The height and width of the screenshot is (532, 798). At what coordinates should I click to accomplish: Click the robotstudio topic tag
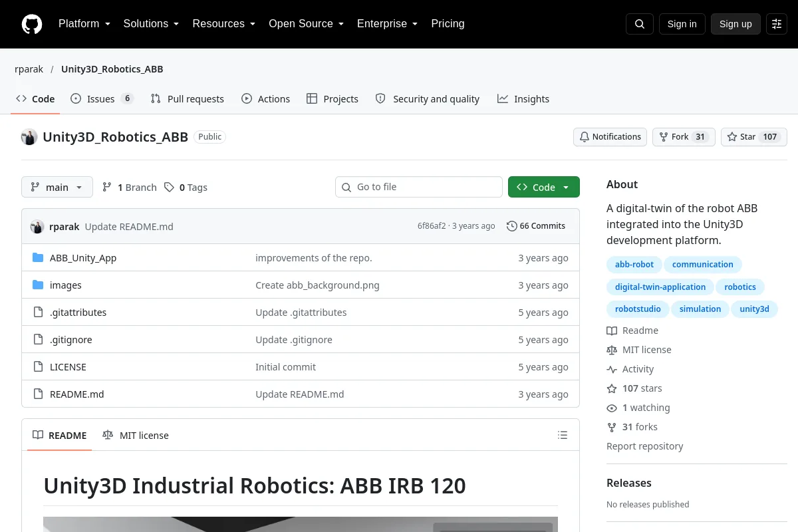[x=638, y=309]
